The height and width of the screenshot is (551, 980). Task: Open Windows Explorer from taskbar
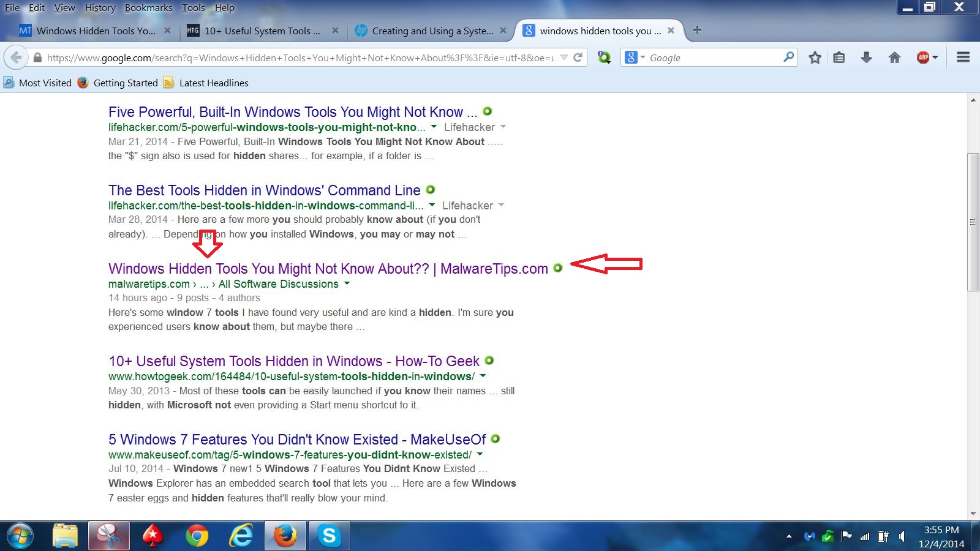point(65,536)
